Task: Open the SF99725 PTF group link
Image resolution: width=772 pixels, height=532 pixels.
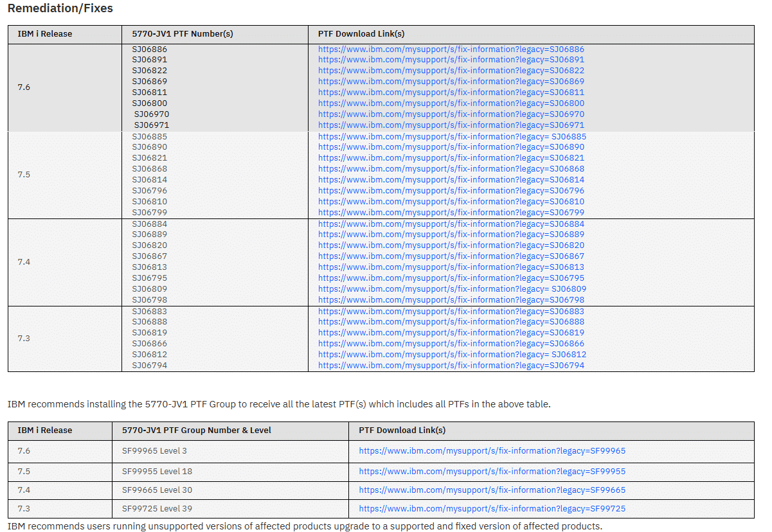Action: point(492,509)
